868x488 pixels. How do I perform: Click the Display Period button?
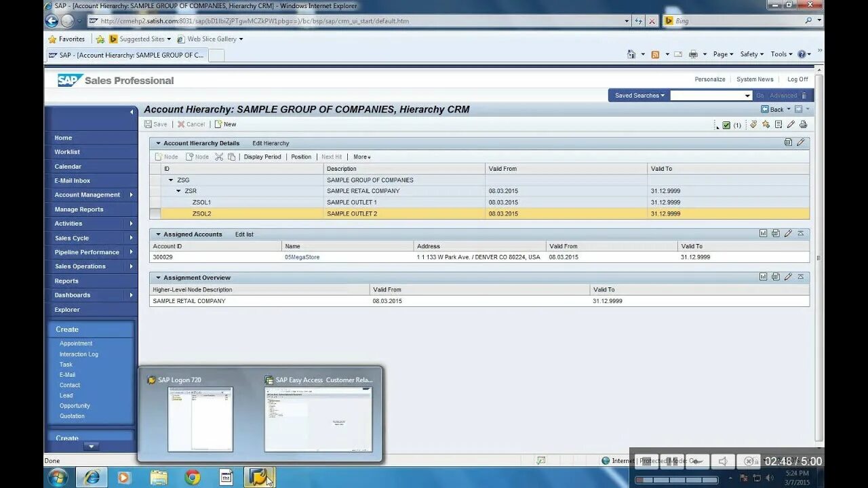(x=262, y=157)
